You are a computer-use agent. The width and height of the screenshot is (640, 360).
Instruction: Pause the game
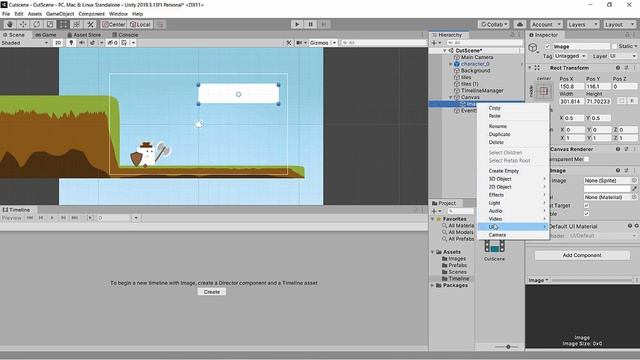pos(311,24)
